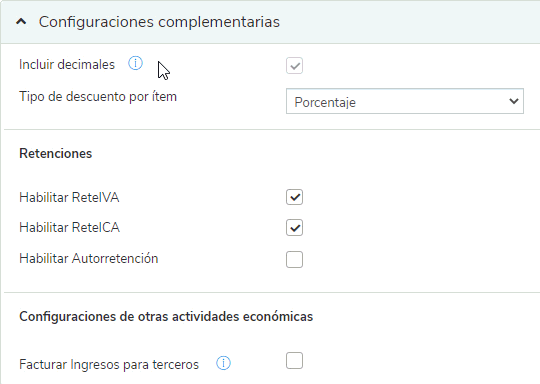Click the info icon beside Incluir decimales

pos(135,63)
